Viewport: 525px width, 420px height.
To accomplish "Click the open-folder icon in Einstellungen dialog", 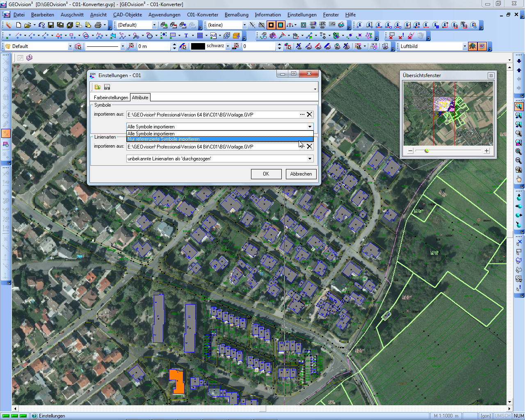I will (x=98, y=87).
